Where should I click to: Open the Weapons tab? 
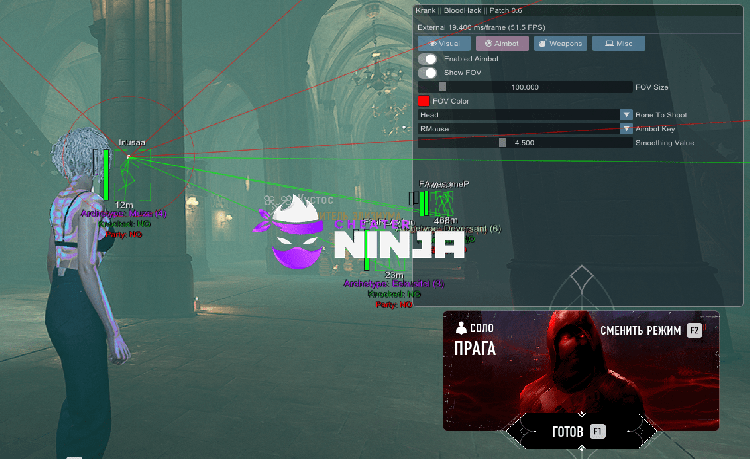(560, 44)
